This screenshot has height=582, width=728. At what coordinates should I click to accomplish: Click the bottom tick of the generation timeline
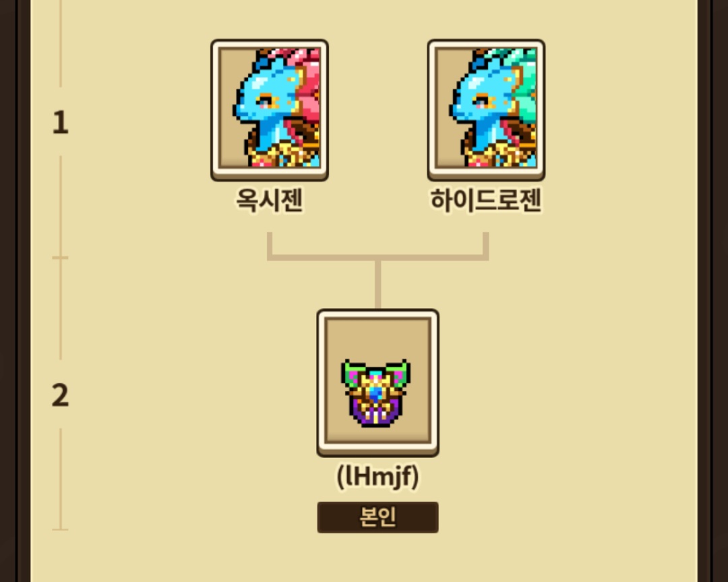coord(61,529)
